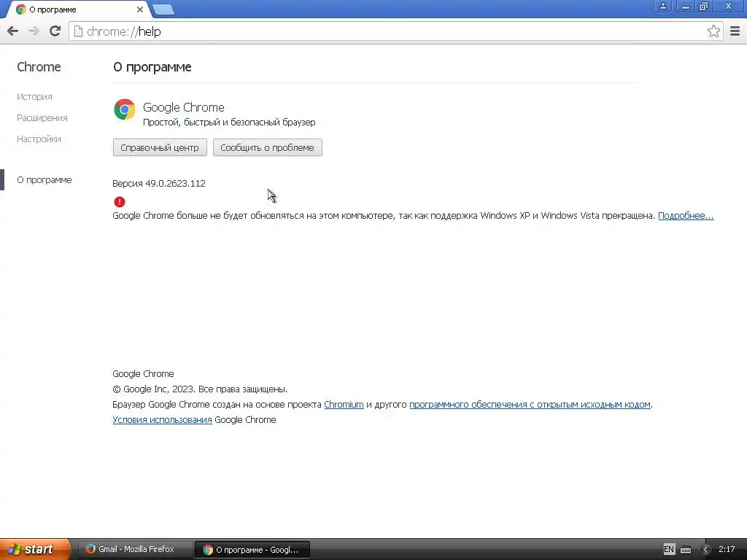Open the Chromium project link
The image size is (747, 560).
coord(344,404)
